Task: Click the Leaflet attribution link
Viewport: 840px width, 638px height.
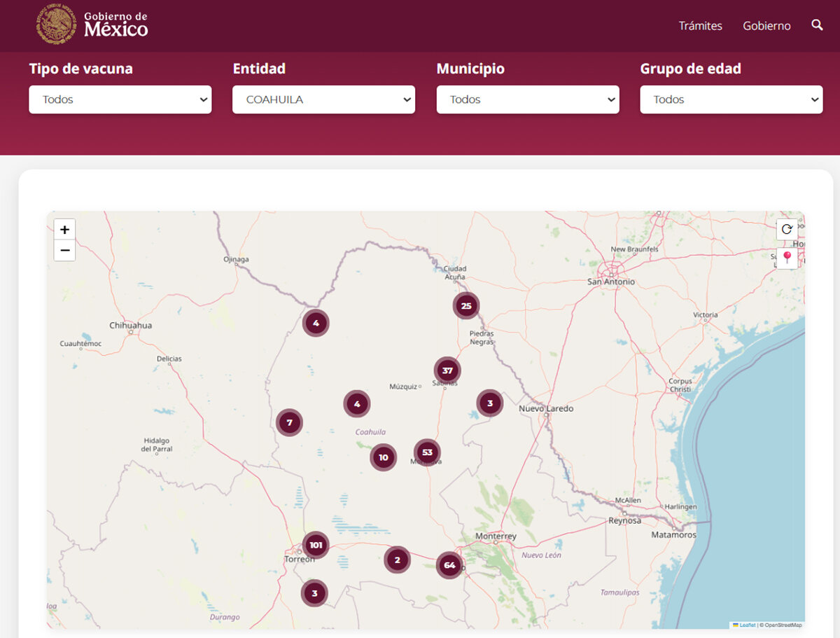Action: pos(748,625)
